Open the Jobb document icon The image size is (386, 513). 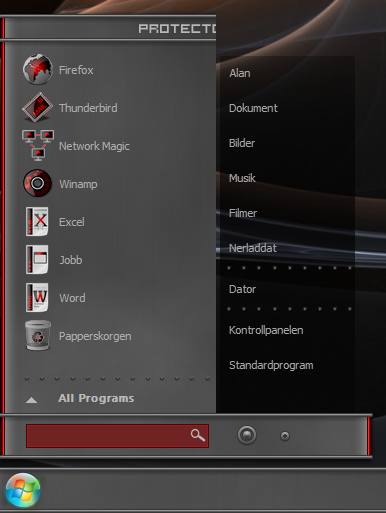[37, 259]
